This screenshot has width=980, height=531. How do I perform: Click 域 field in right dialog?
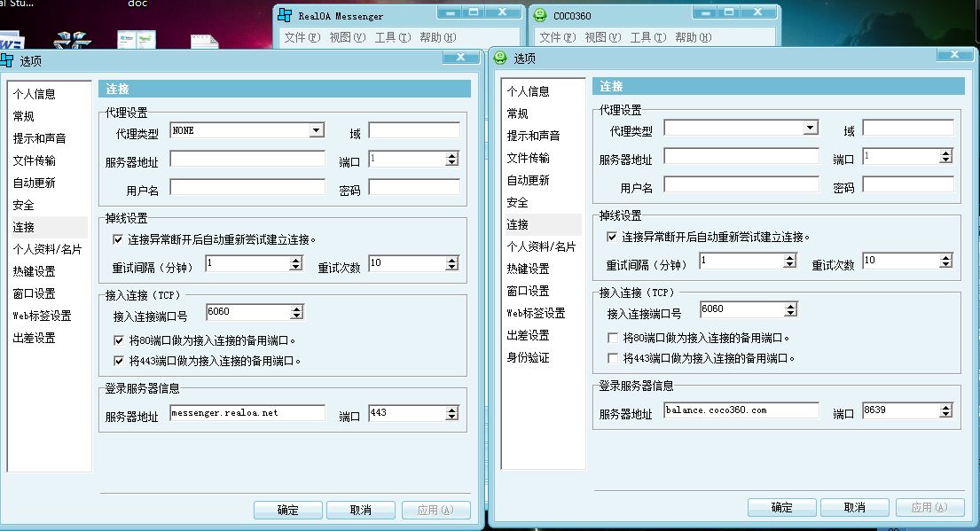pos(908,128)
